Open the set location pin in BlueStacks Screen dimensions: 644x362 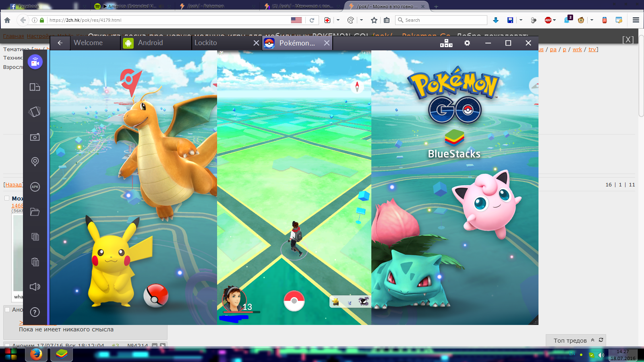click(35, 162)
